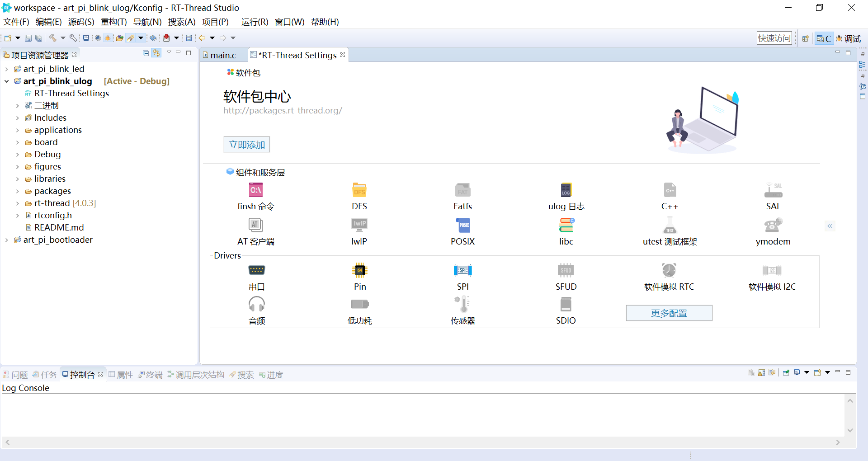Image resolution: width=868 pixels, height=461 pixels.
Task: Click the 立即添加 button
Action: pos(246,145)
